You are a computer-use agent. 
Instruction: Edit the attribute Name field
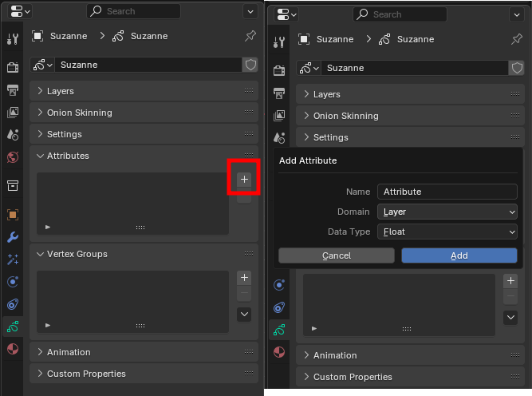tap(447, 192)
